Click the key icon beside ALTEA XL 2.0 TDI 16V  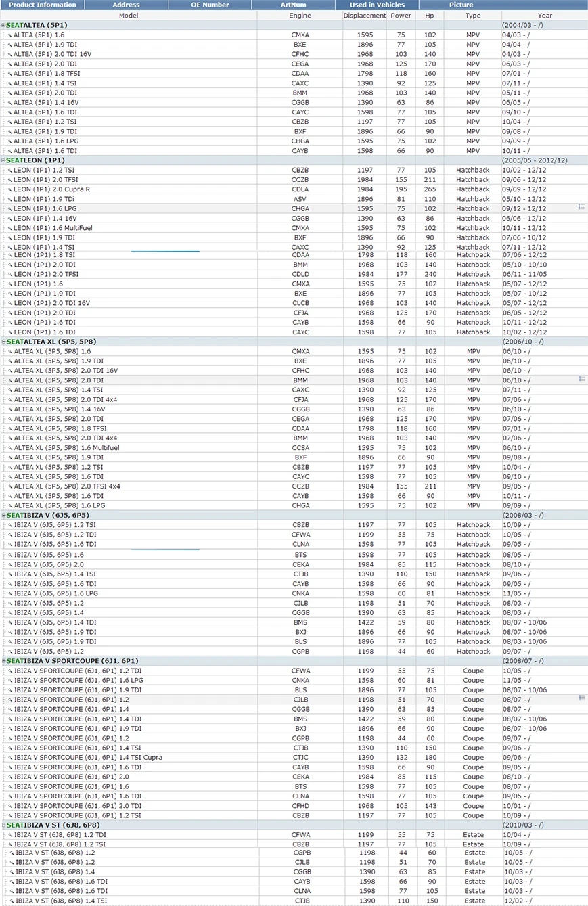(10, 371)
